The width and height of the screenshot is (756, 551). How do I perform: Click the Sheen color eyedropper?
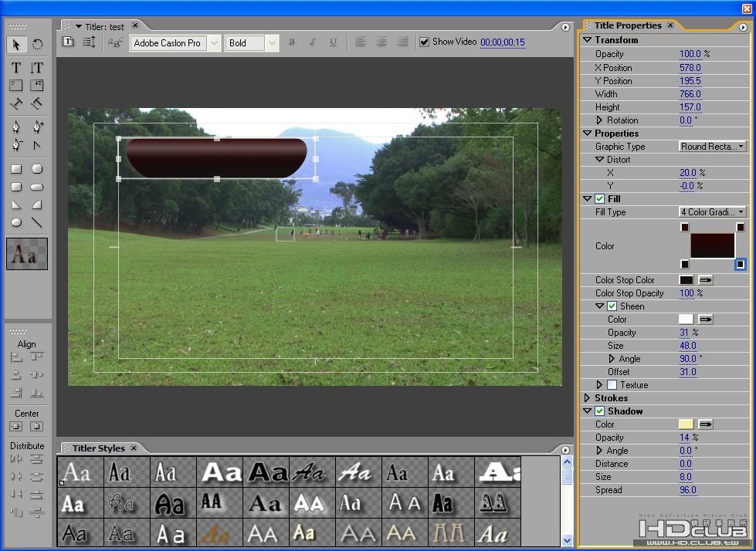705,319
